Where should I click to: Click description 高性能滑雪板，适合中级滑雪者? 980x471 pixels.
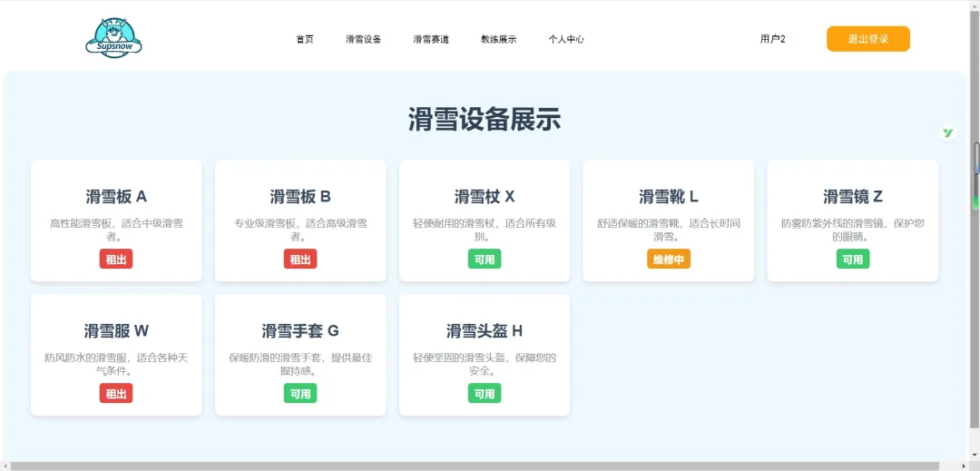pos(116,230)
